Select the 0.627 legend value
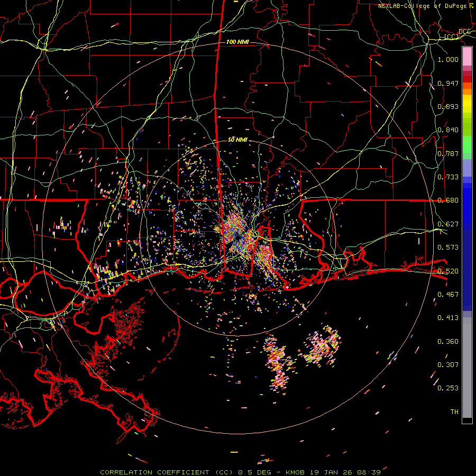Screen dimensions: 476x476 (x=448, y=224)
